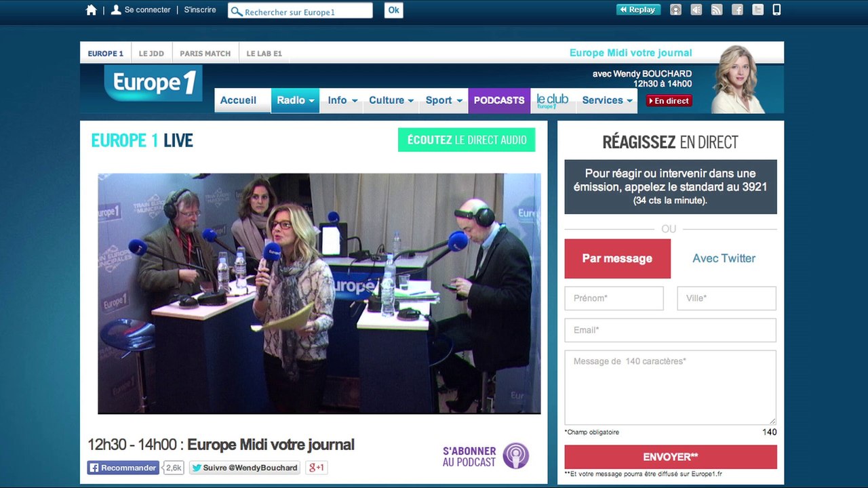
Task: Open the PODCASTS menu item
Action: pos(499,100)
